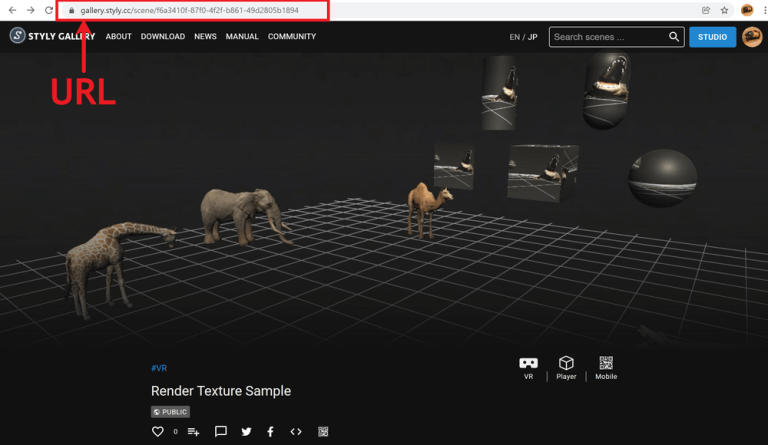Open user avatar menu in STYLY header
768x445 pixels.
pyautogui.click(x=751, y=37)
